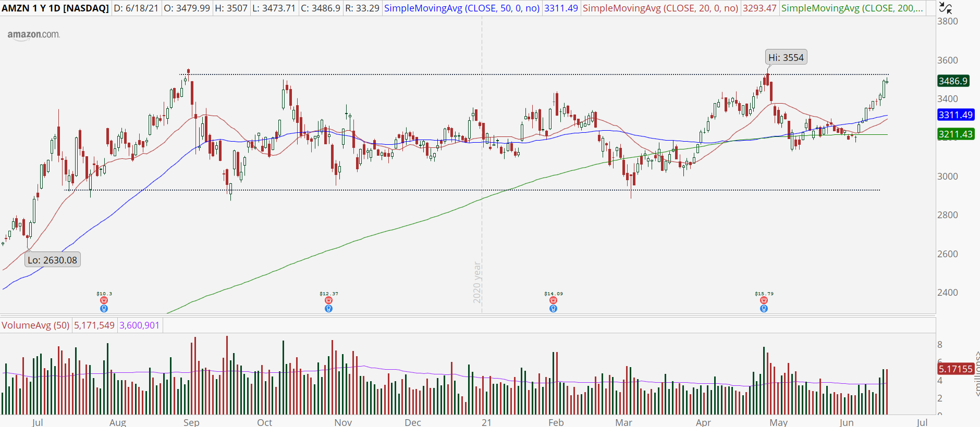This screenshot has height=427, width=980.
Task: Click the purple 3,600,901 average volume value
Action: click(140, 325)
